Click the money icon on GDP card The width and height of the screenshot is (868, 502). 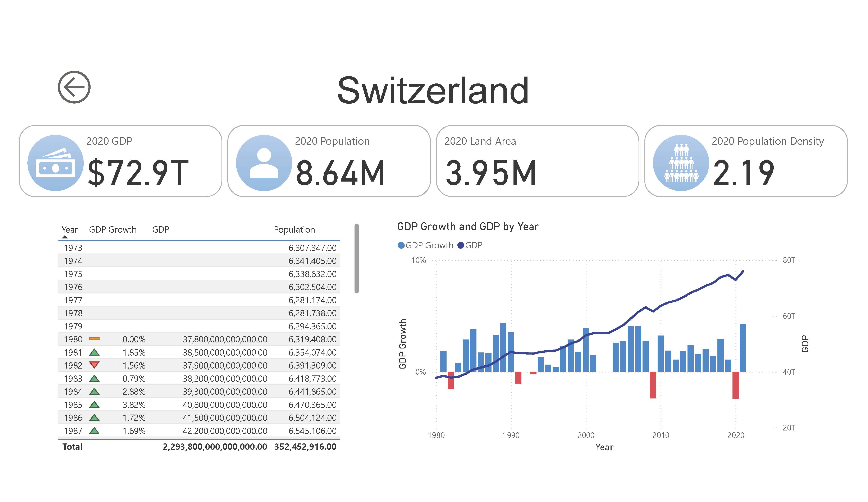[55, 163]
